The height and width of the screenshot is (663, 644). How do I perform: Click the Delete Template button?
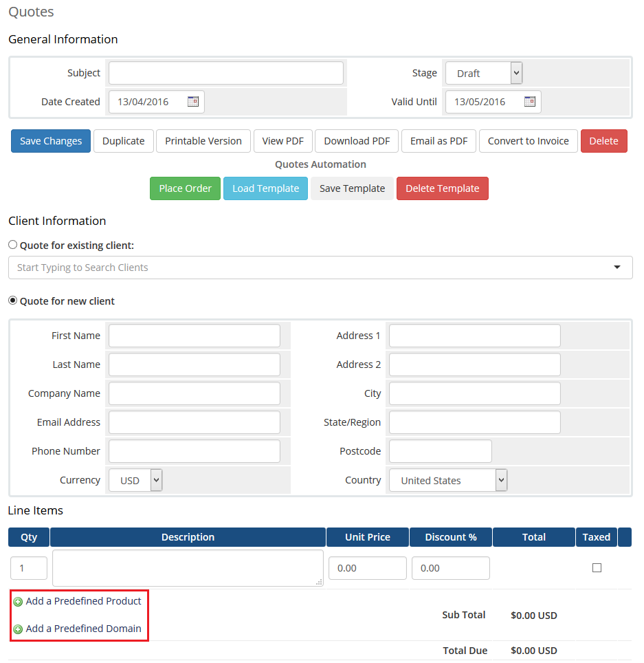click(443, 188)
